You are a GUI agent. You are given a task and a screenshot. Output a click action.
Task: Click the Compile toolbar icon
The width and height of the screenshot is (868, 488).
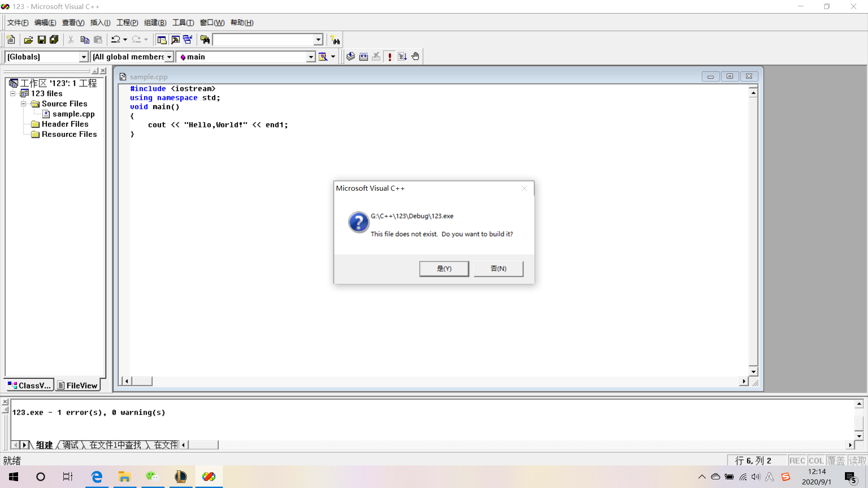coord(350,56)
